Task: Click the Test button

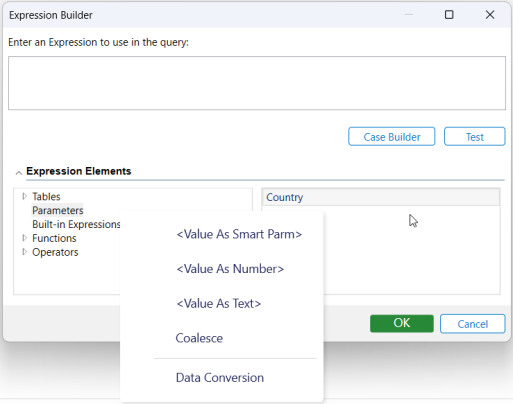Action: coord(475,137)
